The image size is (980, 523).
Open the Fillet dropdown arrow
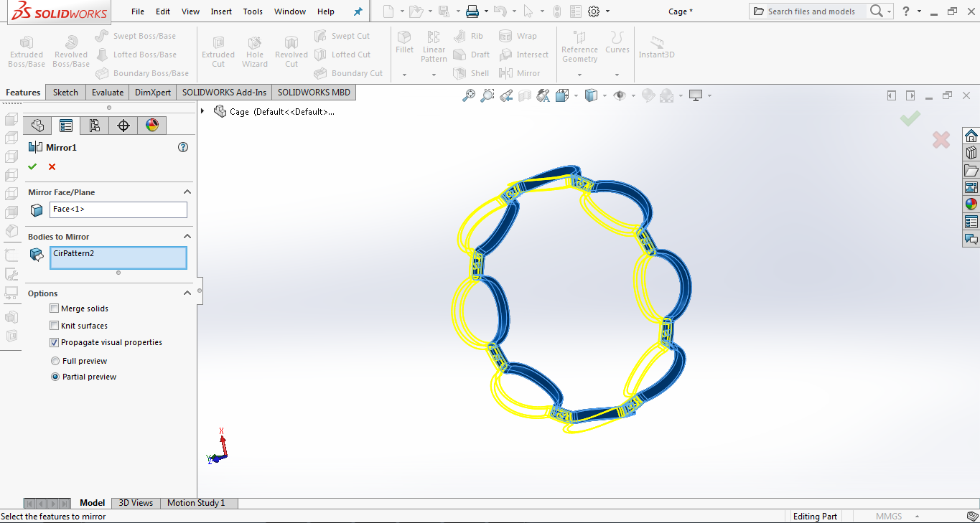pos(404,75)
